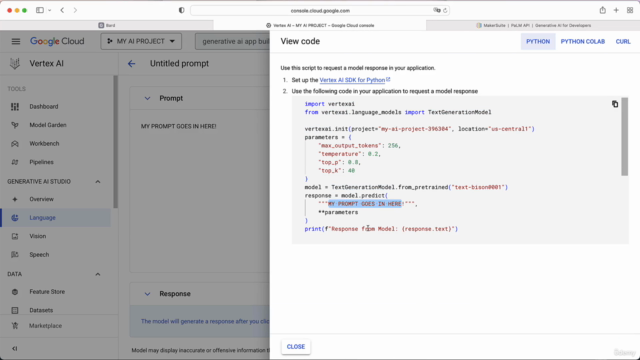Open Feature Store in the sidebar
The width and height of the screenshot is (640, 360).
tap(47, 292)
